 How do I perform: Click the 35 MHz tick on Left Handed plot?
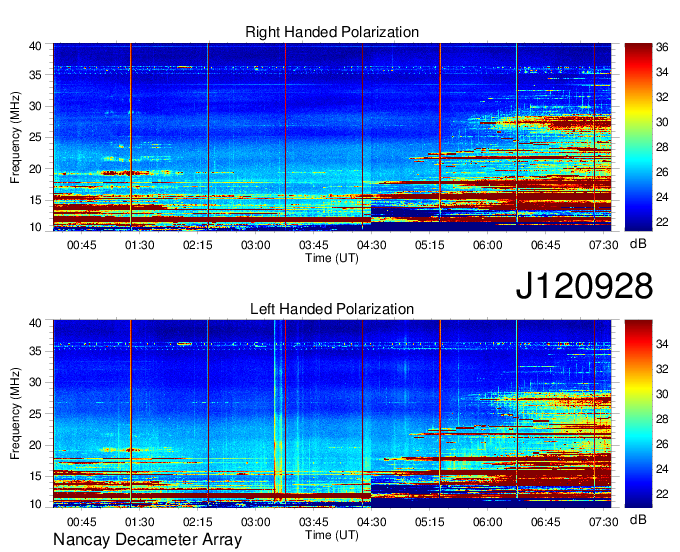click(x=35, y=351)
